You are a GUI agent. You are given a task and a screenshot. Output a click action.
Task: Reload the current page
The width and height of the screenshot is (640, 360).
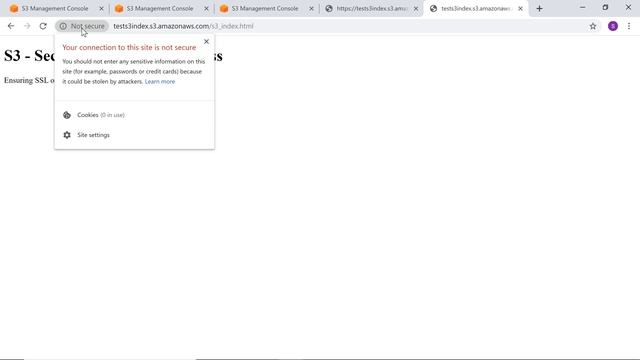[x=43, y=26]
